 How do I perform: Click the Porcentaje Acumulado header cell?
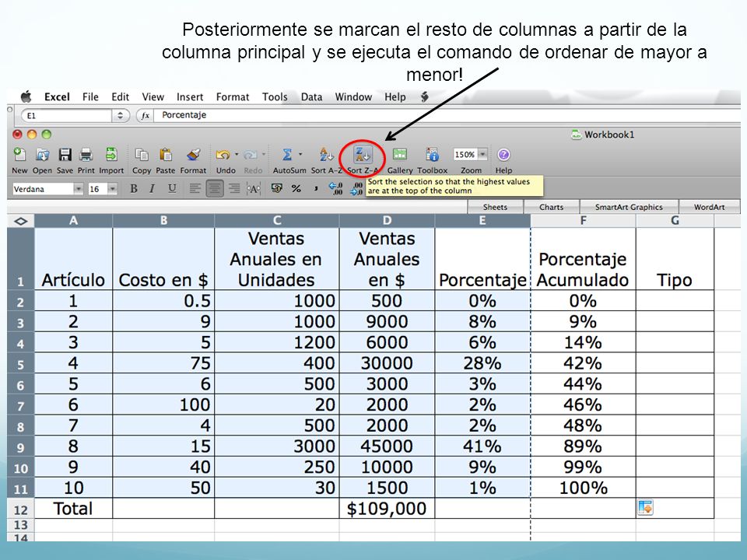(x=583, y=258)
